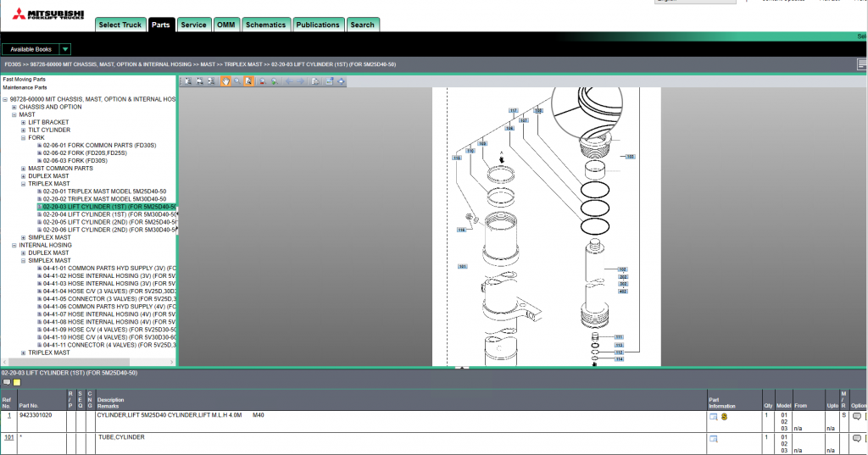Select 04-41-01 COMMON PARTS HYD SUPPLY (3V)
This screenshot has height=455, width=868.
coord(109,269)
